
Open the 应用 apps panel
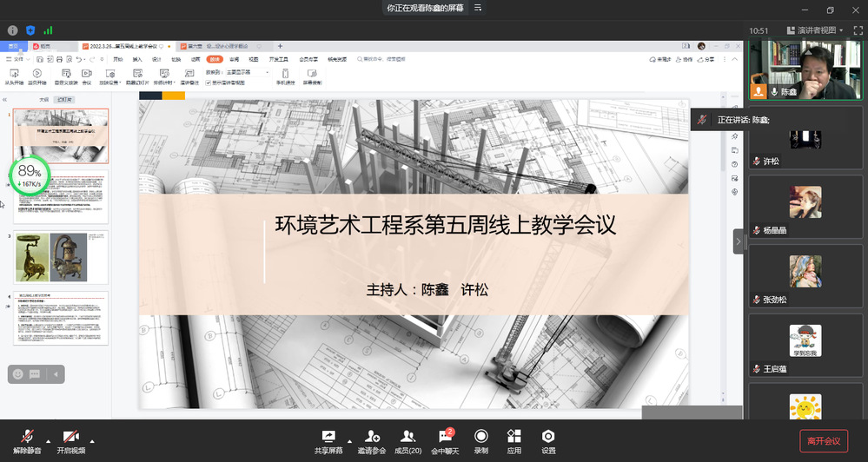[x=514, y=441]
